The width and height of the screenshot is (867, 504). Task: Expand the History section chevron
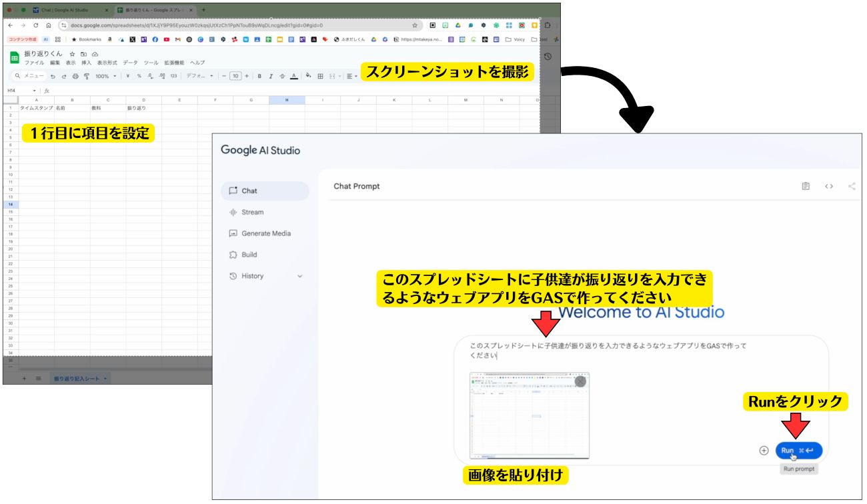point(299,276)
